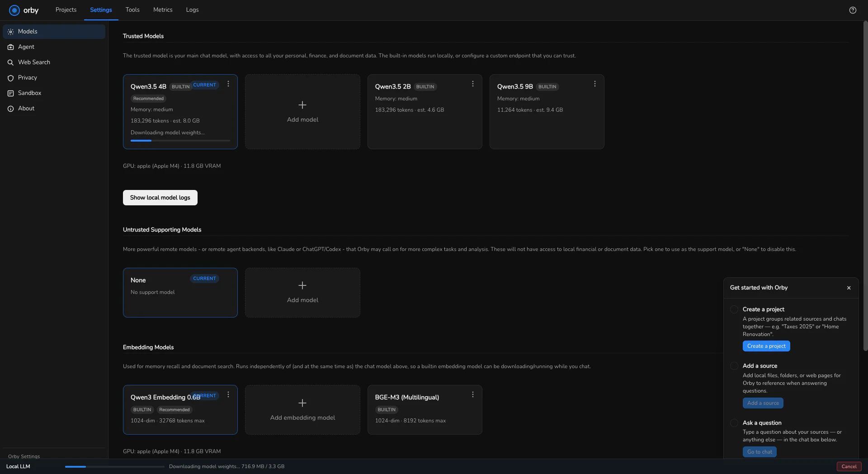Click plus icon in Add embedding model card

302,403
